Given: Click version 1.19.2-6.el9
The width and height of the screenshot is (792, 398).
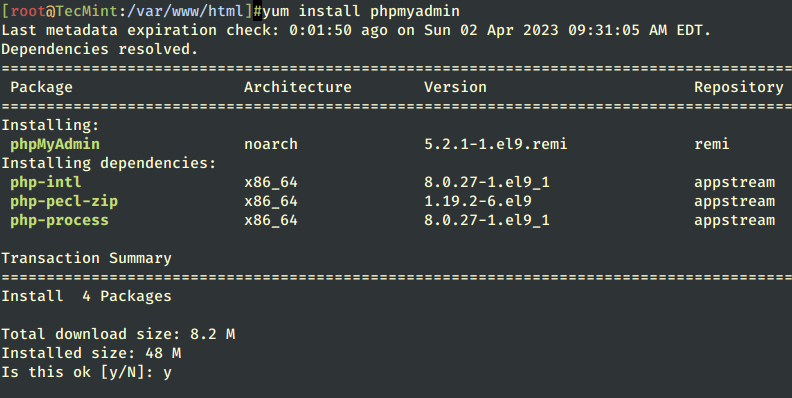Looking at the screenshot, I should [x=478, y=202].
